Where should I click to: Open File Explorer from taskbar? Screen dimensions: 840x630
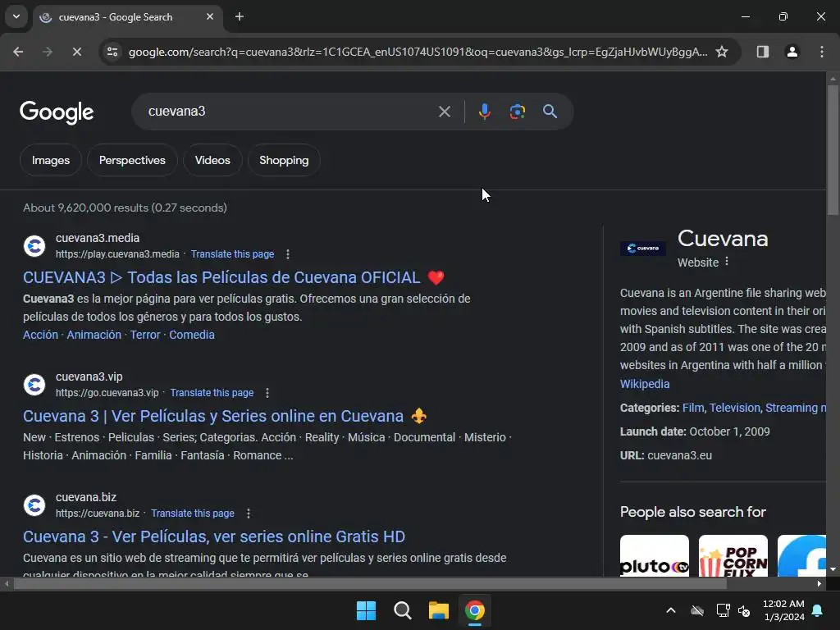coord(438,610)
